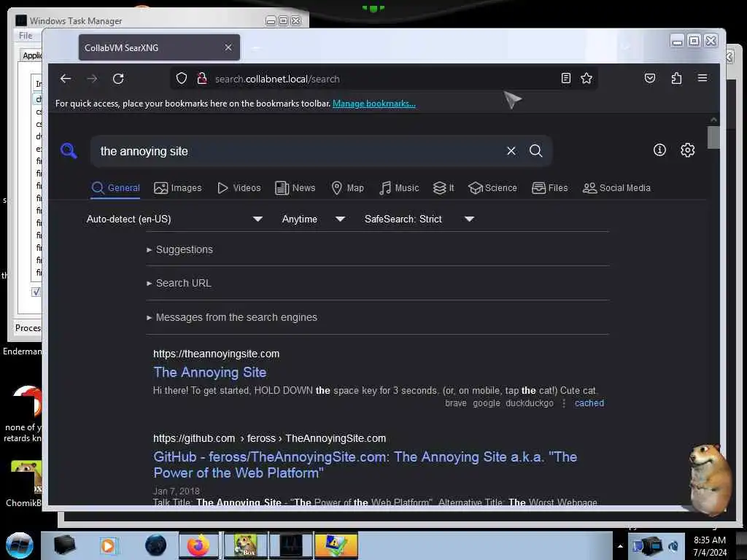Image resolution: width=747 pixels, height=560 pixels.
Task: Go back using the browser back arrow
Action: (x=66, y=79)
